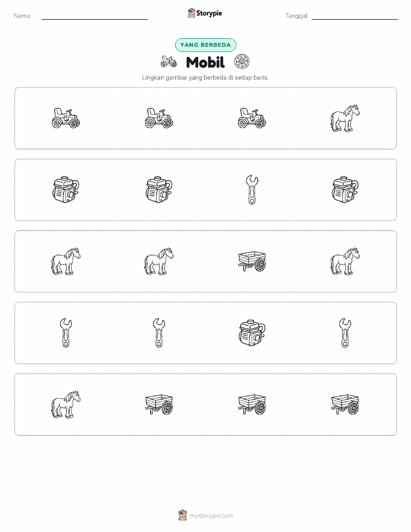Click the bear icon in the footer
The width and height of the screenshot is (411, 532).
point(183,515)
